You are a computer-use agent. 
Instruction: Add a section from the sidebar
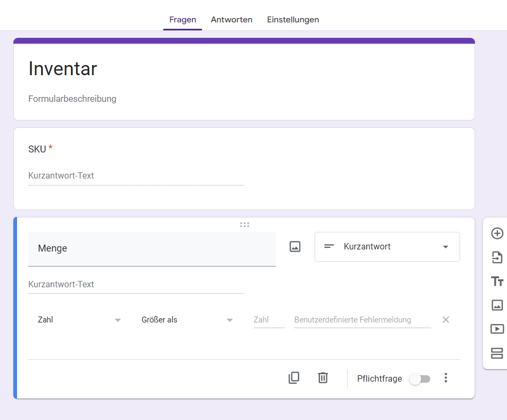[x=497, y=353]
